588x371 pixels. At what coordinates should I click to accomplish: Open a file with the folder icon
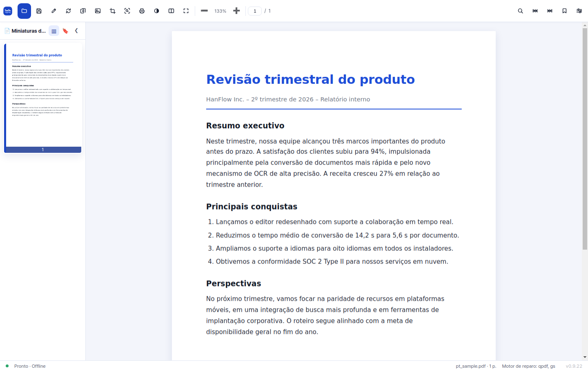pyautogui.click(x=24, y=11)
